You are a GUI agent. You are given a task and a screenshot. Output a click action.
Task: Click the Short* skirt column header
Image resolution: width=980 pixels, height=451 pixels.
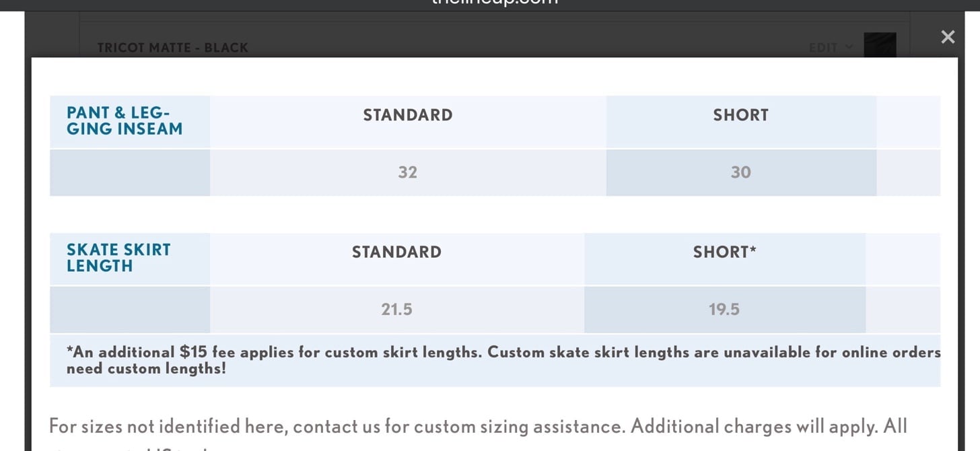[x=724, y=252]
